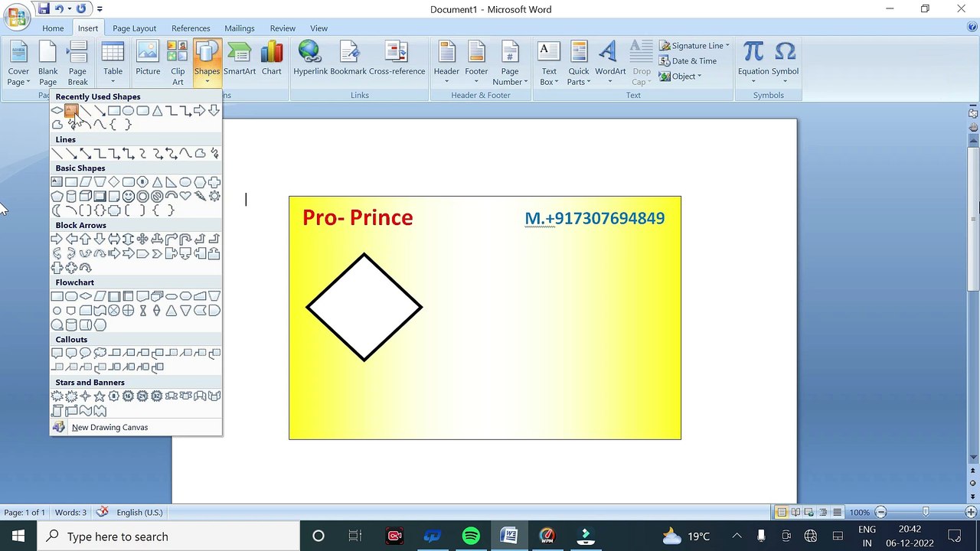Screen dimensions: 980x551
Task: Open Clip Art from the ribbon
Action: tap(178, 62)
